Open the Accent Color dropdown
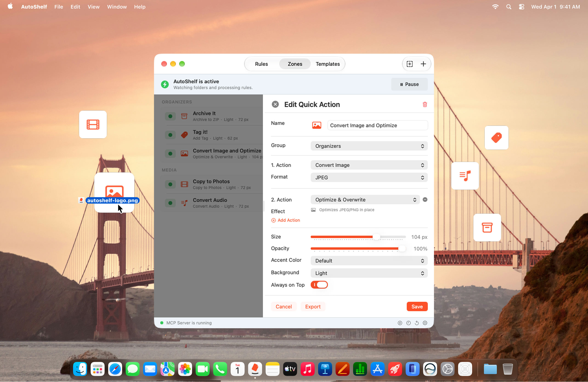This screenshot has width=588, height=382. (369, 261)
